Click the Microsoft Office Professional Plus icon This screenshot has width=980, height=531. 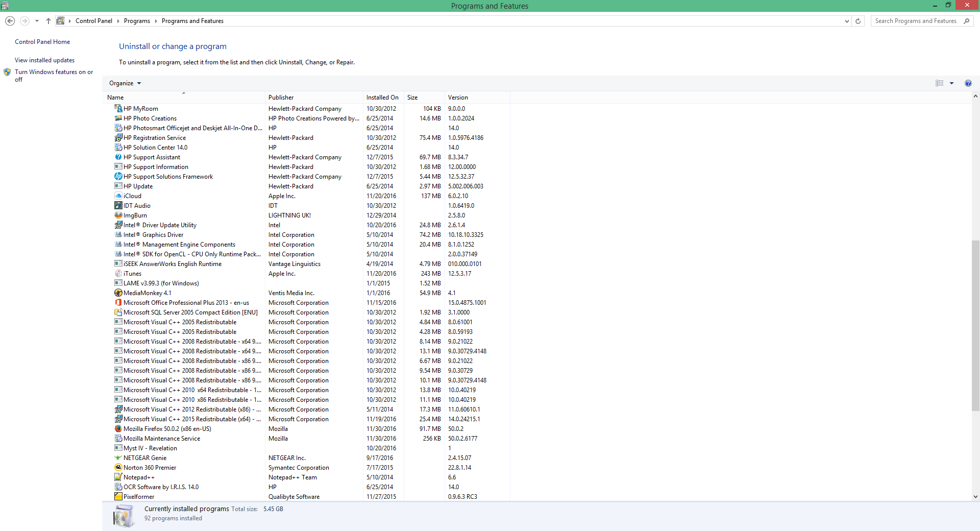(x=118, y=302)
